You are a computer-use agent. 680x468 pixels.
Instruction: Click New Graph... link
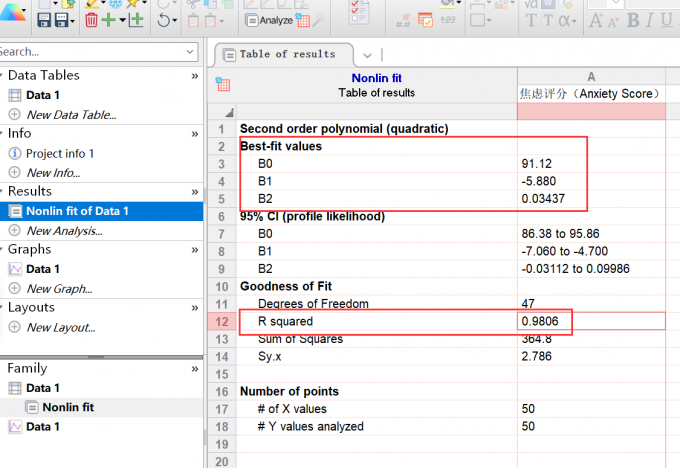pyautogui.click(x=58, y=288)
